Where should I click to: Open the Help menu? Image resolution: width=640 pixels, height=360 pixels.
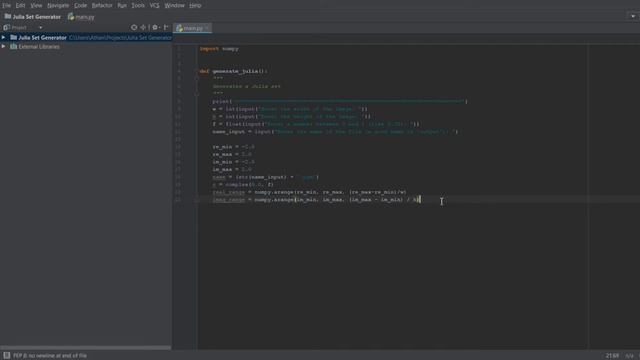coord(195,5)
